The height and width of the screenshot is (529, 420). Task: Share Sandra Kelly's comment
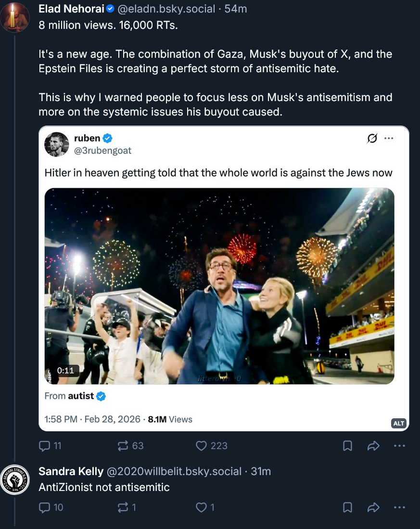(x=373, y=507)
